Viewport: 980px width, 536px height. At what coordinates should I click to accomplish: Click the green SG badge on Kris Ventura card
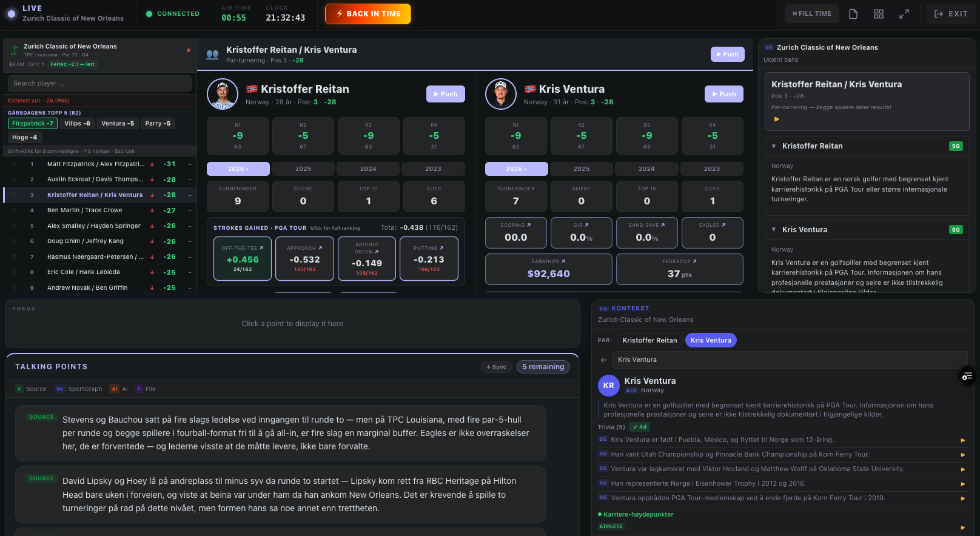[x=956, y=230]
